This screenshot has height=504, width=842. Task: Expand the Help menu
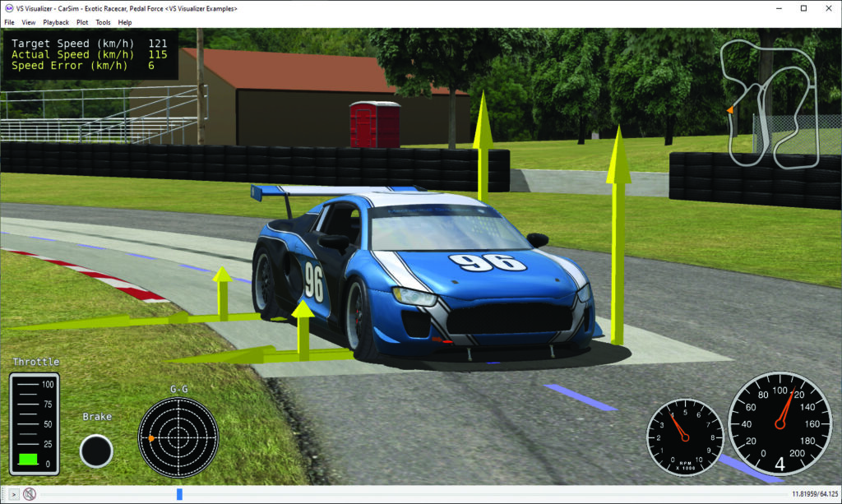125,22
